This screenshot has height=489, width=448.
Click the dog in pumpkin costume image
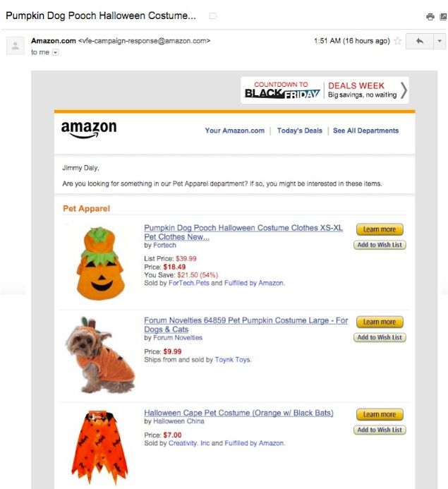(x=99, y=355)
